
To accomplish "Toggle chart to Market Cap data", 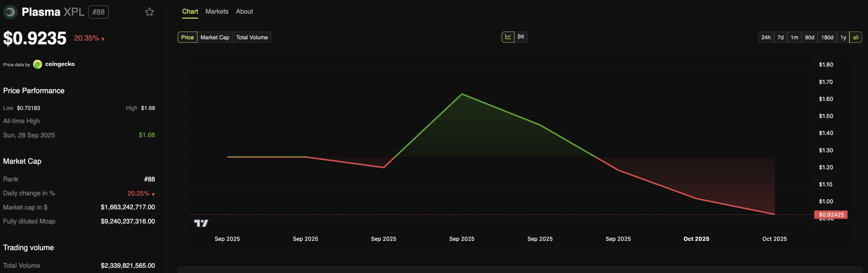I will [215, 37].
